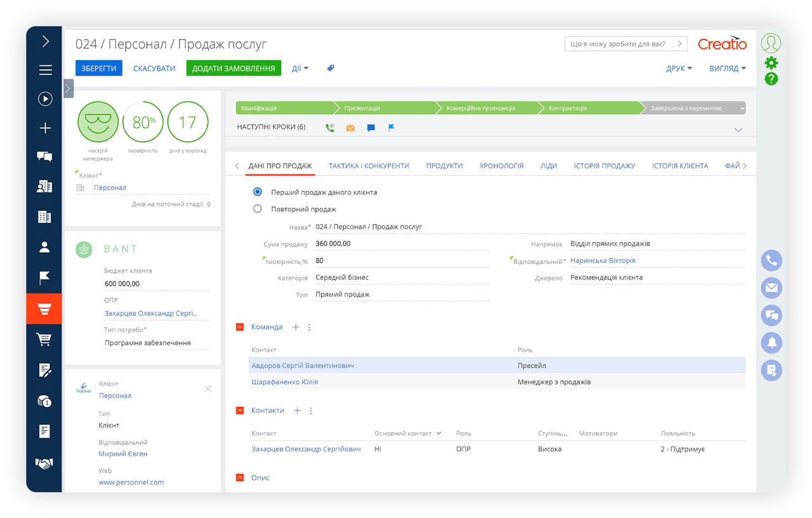Add a feed message in next steps
Screen dimensions: 812x518
pyautogui.click(x=371, y=128)
